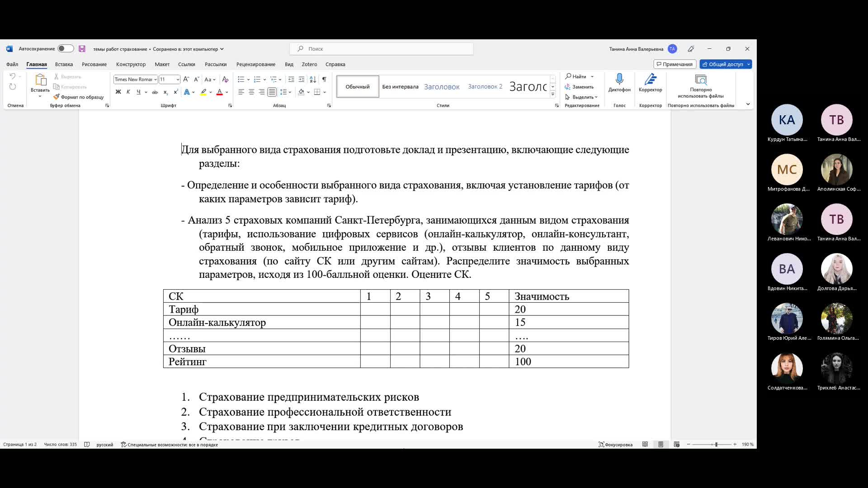This screenshot has width=868, height=488.
Task: Undo the last action
Action: 13,76
